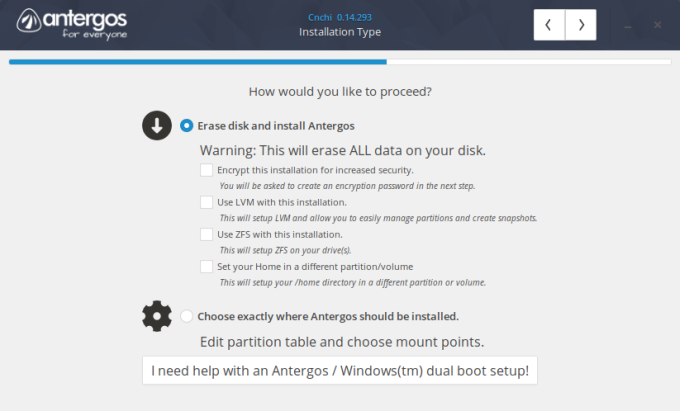The height and width of the screenshot is (411, 680).
Task: Click the erase ALL data warning text
Action: click(x=343, y=150)
